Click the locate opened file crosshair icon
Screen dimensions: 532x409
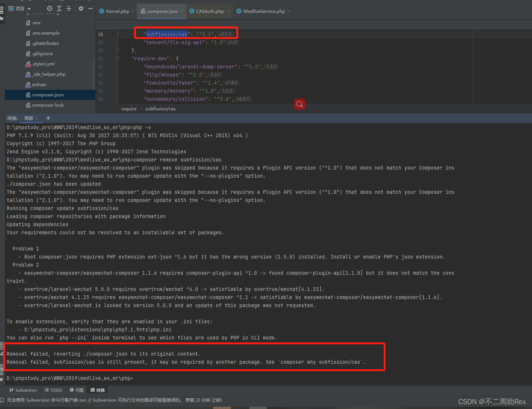(50, 8)
